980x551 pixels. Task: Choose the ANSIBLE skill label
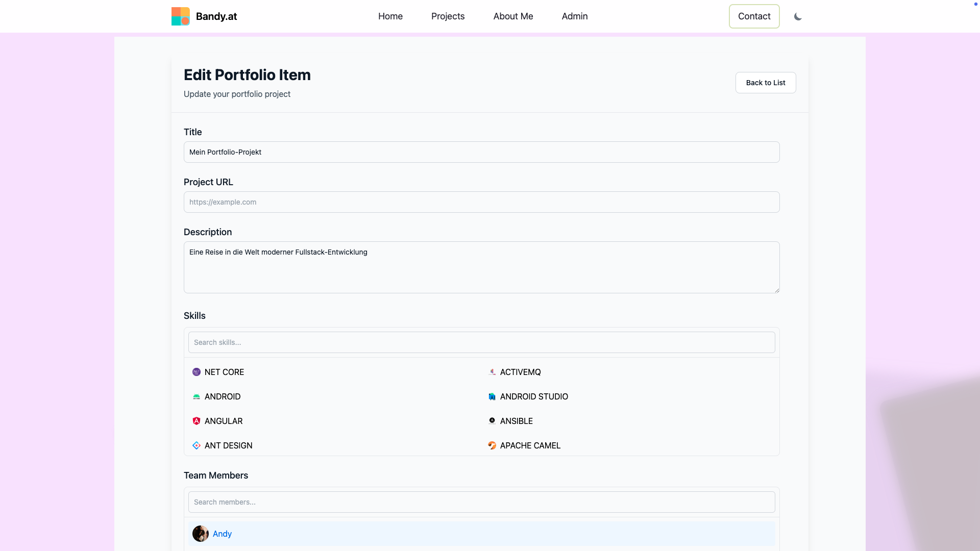517,421
